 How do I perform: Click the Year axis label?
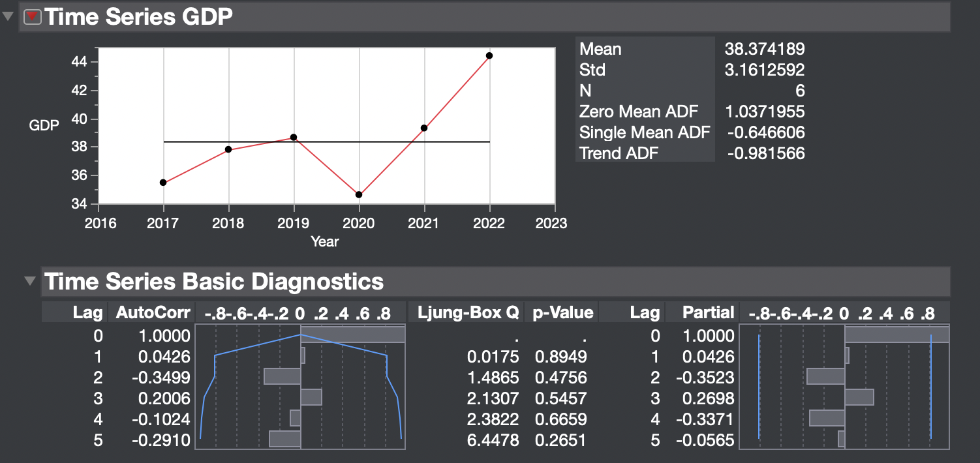click(x=325, y=241)
